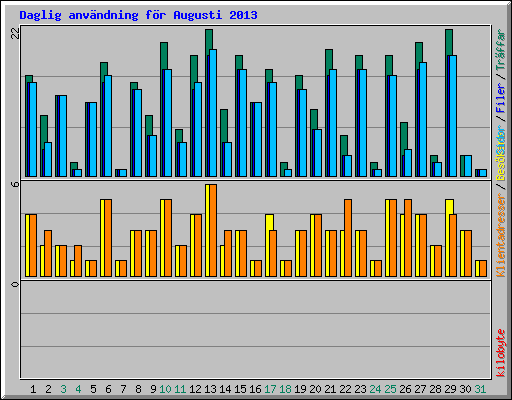Click day label 19 on the x-axis
The height and width of the screenshot is (400, 512).
tap(300, 389)
